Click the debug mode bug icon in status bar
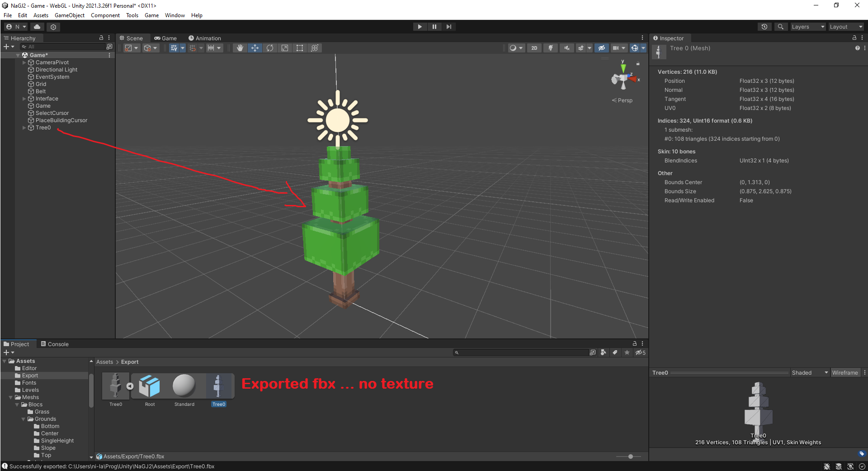Viewport: 868px width, 471px height. point(827,466)
